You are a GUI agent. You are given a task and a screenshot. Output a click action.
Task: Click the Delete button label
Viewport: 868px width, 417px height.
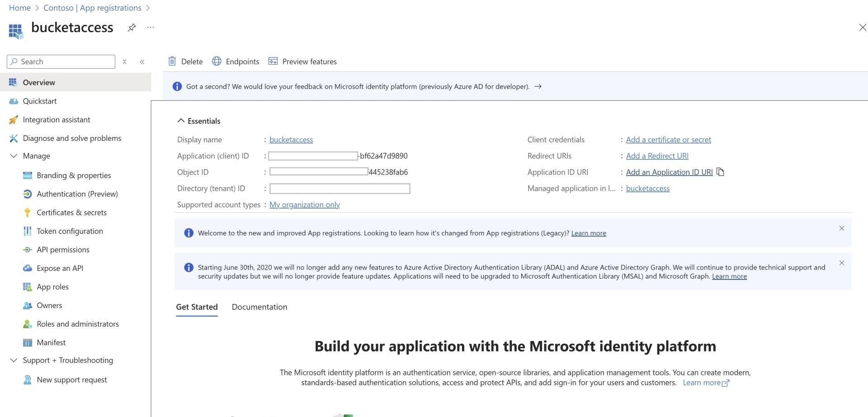(x=192, y=62)
